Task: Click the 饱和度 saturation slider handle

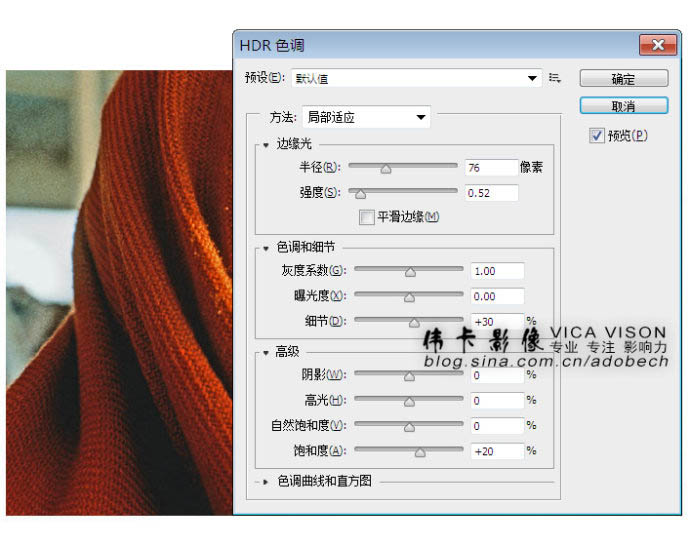Action: coord(420,453)
